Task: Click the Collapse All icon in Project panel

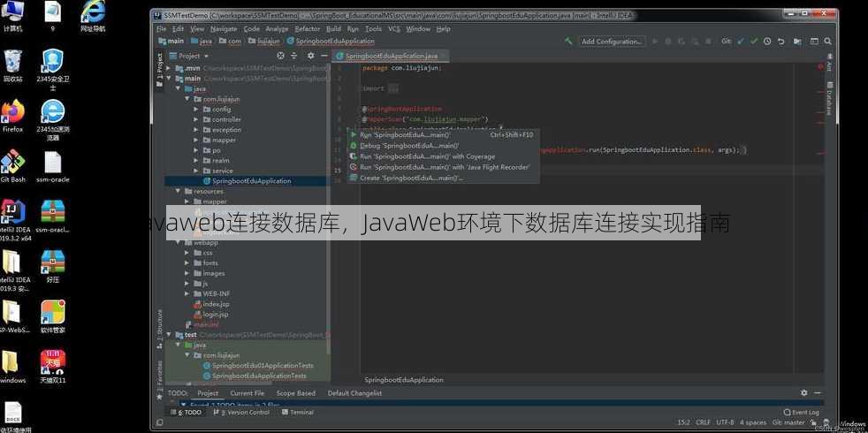Action: [x=294, y=56]
